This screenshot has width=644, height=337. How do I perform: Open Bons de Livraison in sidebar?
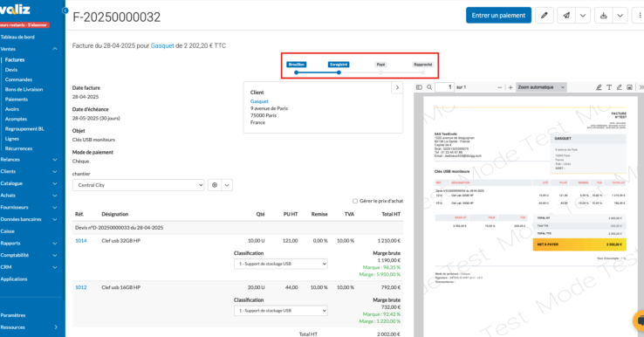point(24,89)
